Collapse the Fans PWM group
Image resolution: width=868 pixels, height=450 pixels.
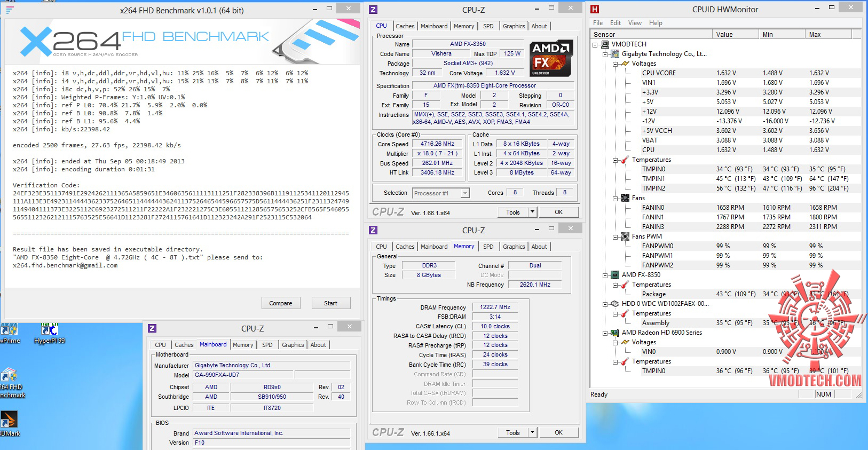click(615, 237)
